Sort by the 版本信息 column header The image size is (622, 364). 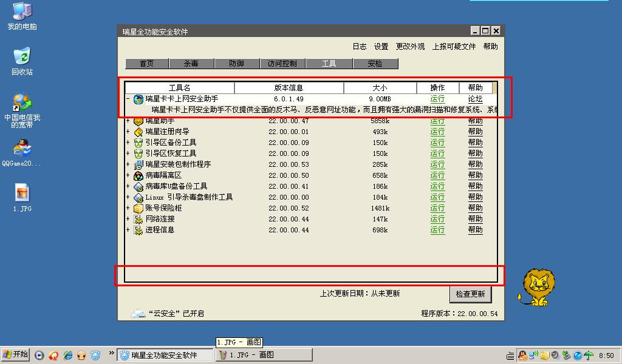pos(289,88)
